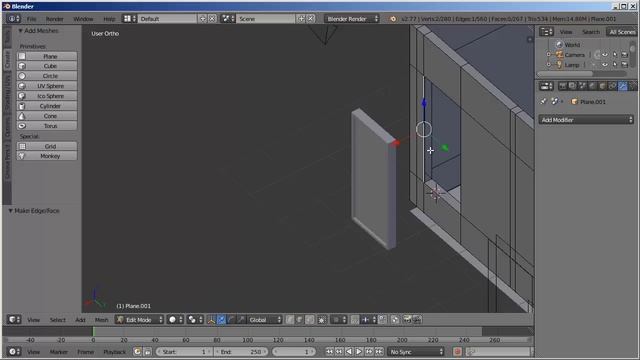This screenshot has width=640, height=360.
Task: Add a Circle primitive mesh
Action: (47, 76)
